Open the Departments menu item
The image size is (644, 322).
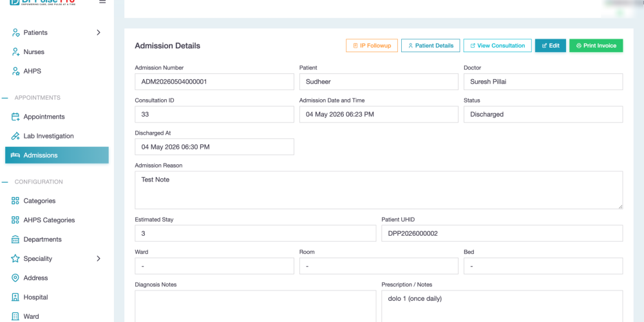(x=57, y=240)
